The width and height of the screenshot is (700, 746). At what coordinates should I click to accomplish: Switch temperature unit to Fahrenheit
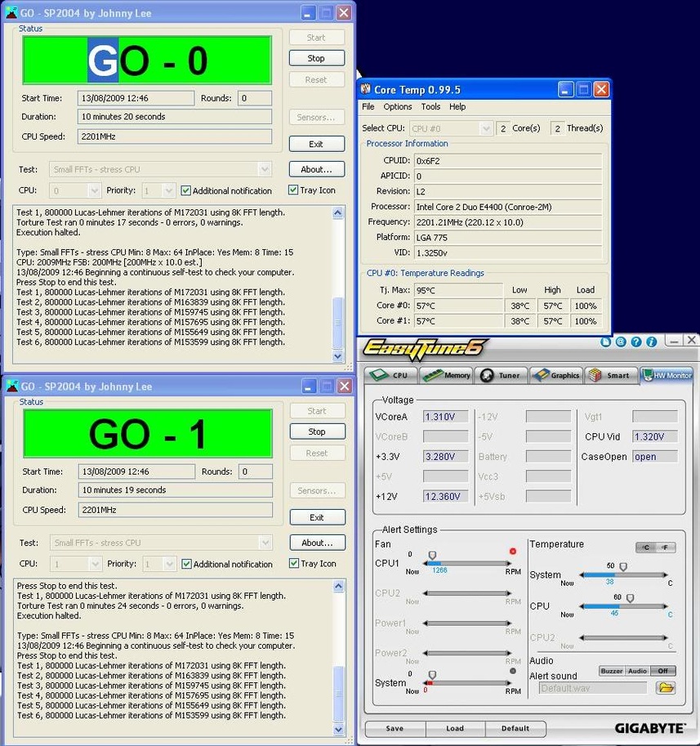pyautogui.click(x=665, y=547)
